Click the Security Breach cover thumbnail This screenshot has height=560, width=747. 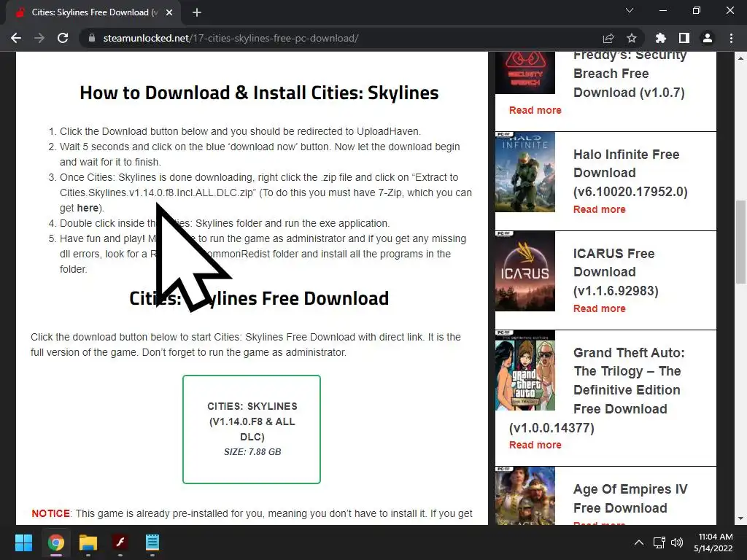click(525, 73)
